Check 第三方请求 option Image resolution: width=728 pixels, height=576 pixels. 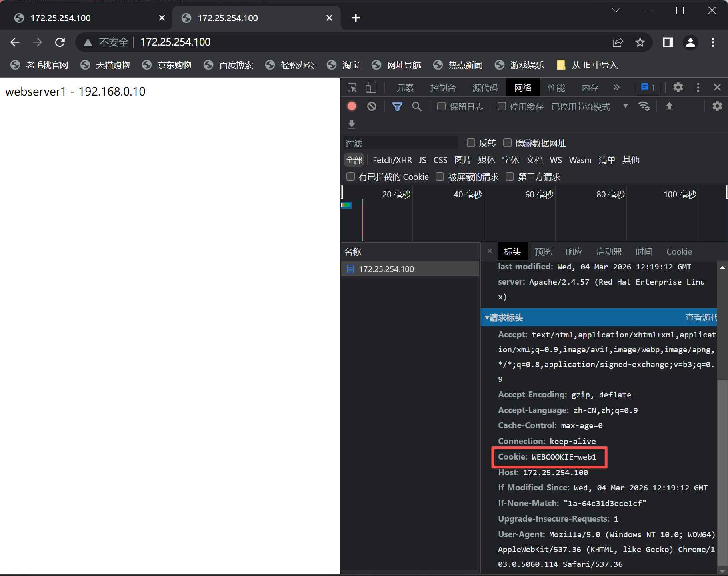pyautogui.click(x=510, y=177)
